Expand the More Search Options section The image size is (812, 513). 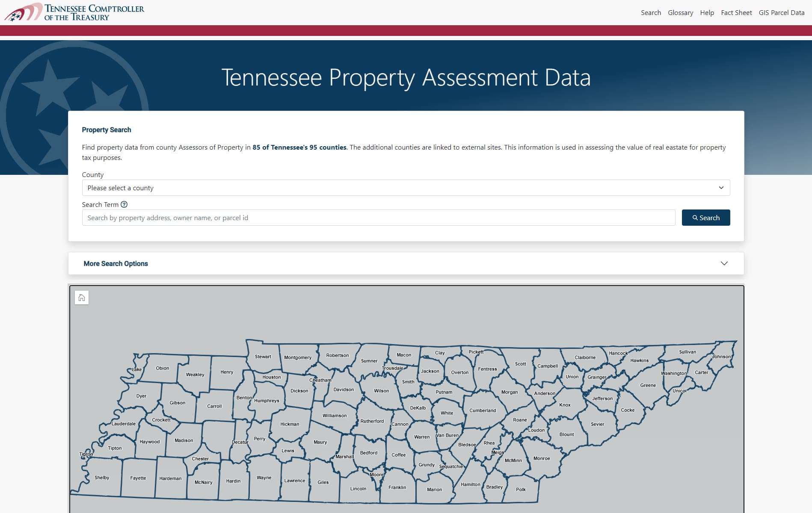[116, 263]
